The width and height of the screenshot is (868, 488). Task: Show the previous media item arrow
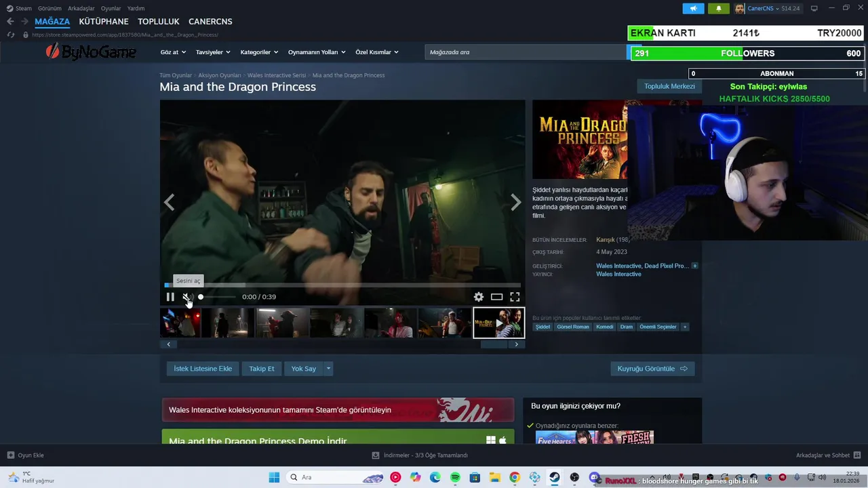tap(170, 202)
